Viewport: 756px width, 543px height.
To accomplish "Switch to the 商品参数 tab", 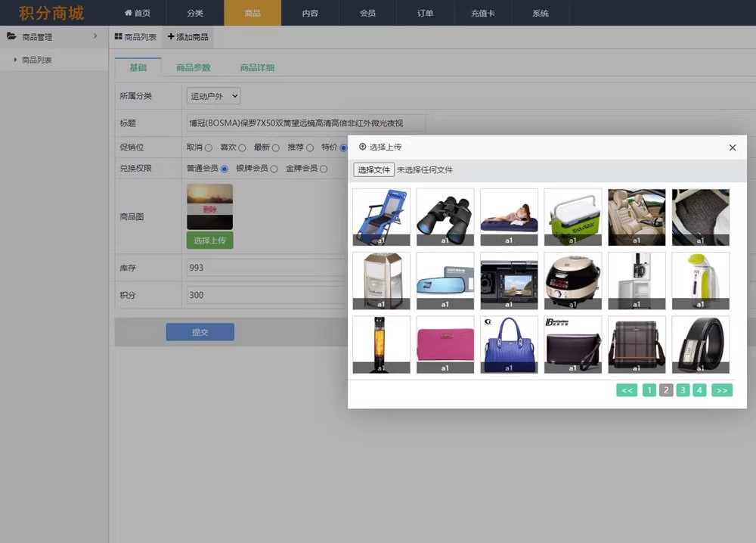I will 193,67.
